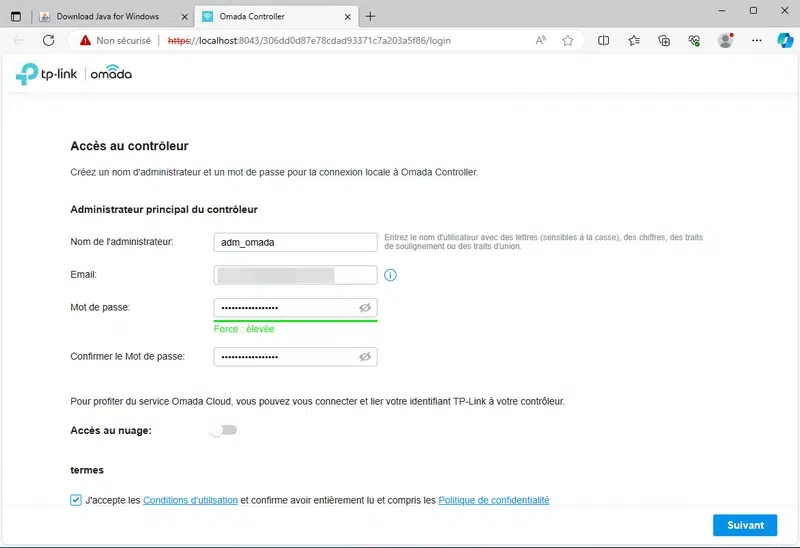This screenshot has width=800, height=548.
Task: Click the Accès au contrôleur heading
Action: (129, 146)
